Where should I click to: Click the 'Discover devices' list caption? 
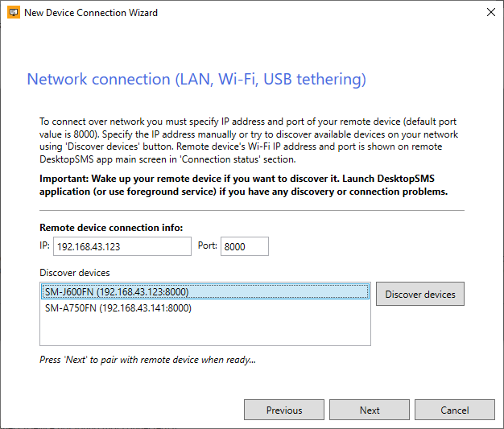[x=74, y=273]
